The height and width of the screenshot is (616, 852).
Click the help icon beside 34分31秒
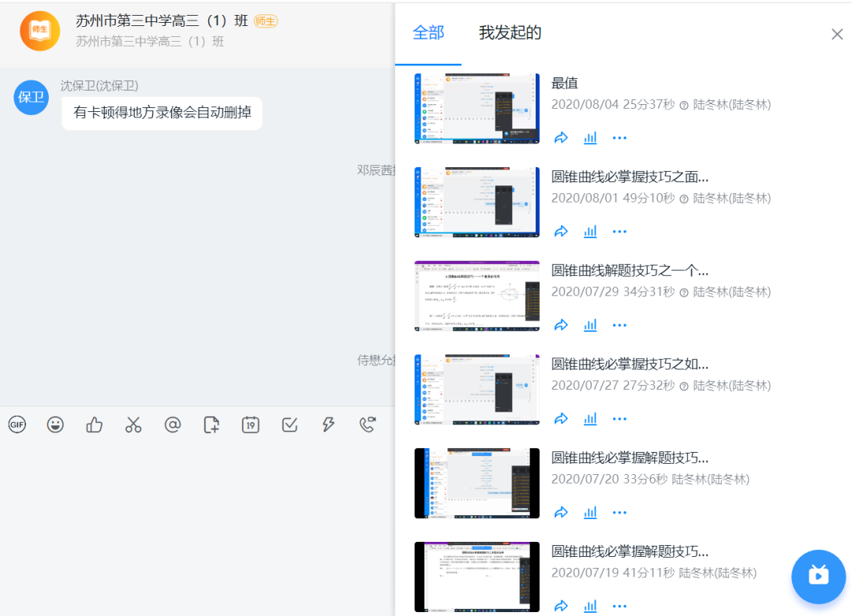point(684,293)
